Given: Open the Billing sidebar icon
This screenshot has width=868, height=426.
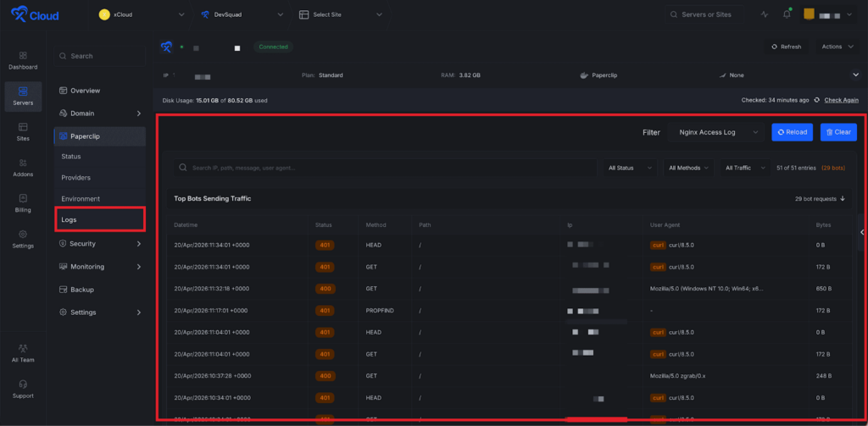Looking at the screenshot, I should [x=23, y=203].
